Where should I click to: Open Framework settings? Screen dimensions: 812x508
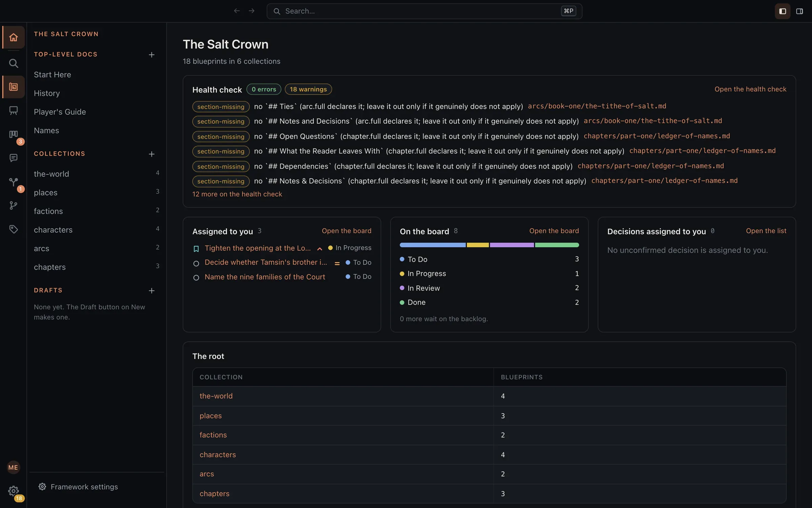(x=78, y=487)
